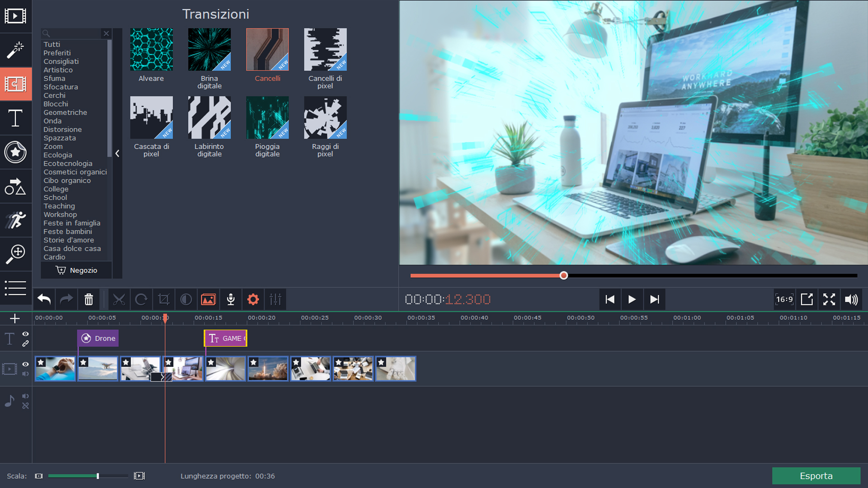Click the Esporta button
This screenshot has height=488, width=868.
click(816, 476)
